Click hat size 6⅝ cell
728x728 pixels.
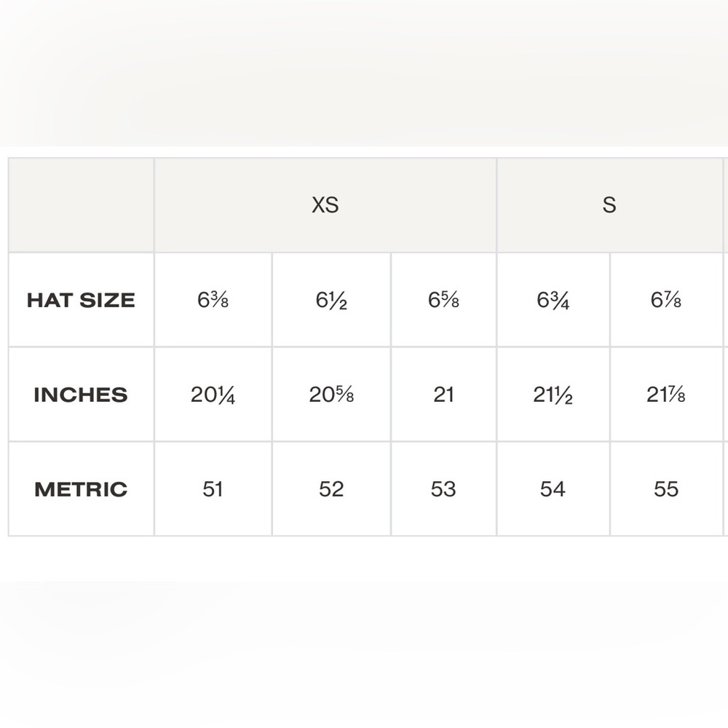point(444,300)
